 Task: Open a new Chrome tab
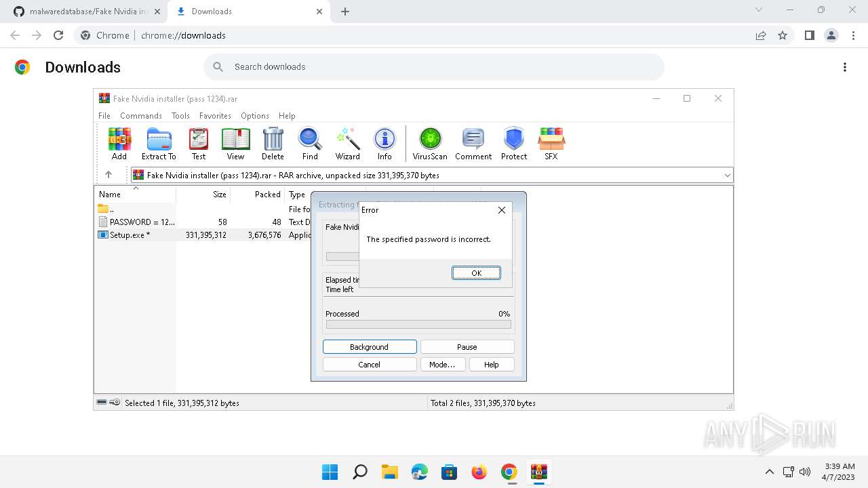click(x=345, y=12)
